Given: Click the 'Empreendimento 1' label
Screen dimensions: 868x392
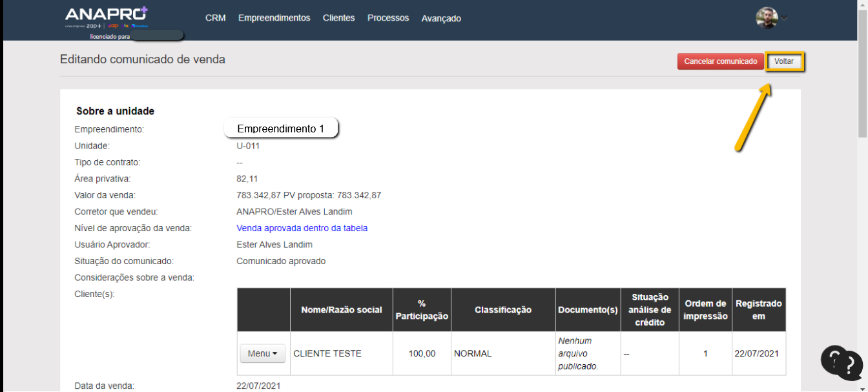Looking at the screenshot, I should (x=281, y=129).
